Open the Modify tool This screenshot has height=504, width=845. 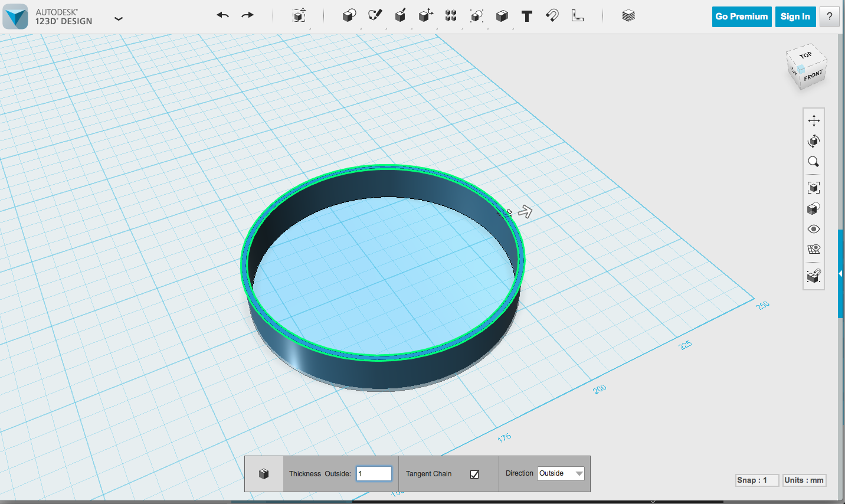425,15
